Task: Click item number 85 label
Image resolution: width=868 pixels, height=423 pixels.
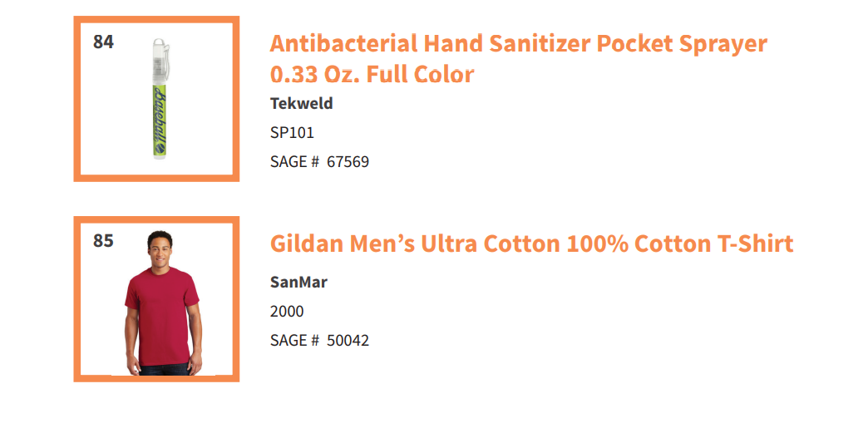Action: coord(103,241)
